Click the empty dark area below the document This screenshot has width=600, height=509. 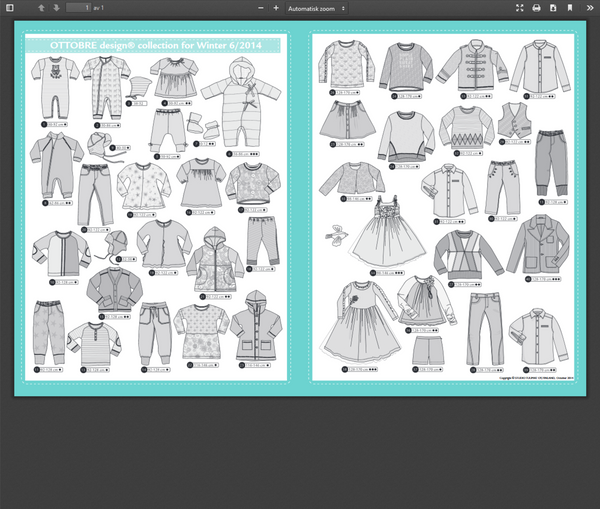tap(300, 450)
